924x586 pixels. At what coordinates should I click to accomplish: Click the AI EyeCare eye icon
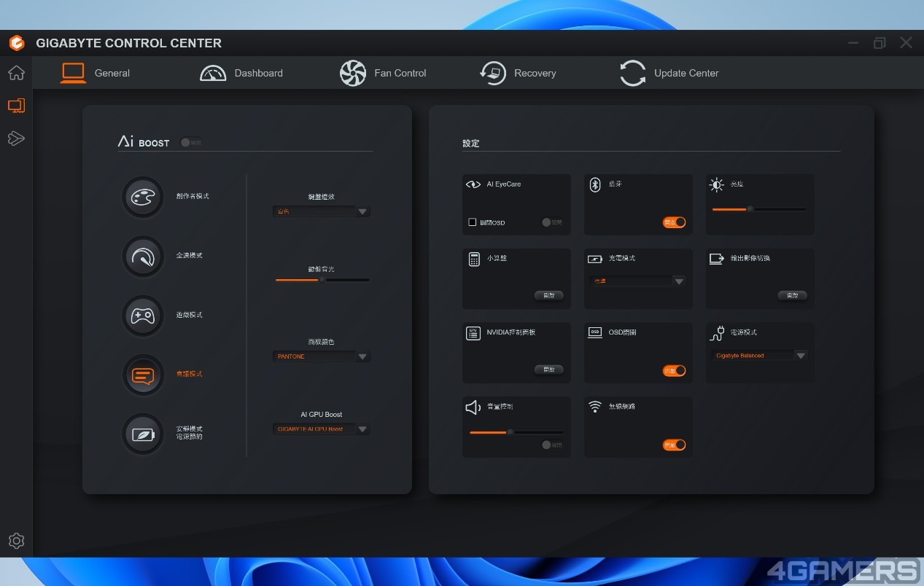tap(473, 184)
